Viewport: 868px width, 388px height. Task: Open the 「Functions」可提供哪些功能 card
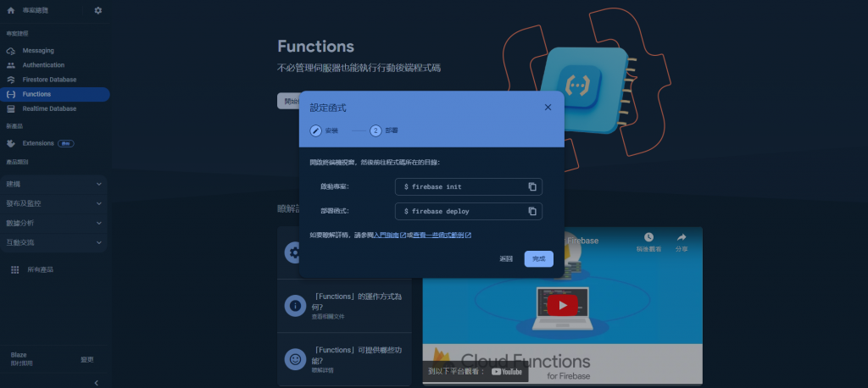click(x=344, y=359)
